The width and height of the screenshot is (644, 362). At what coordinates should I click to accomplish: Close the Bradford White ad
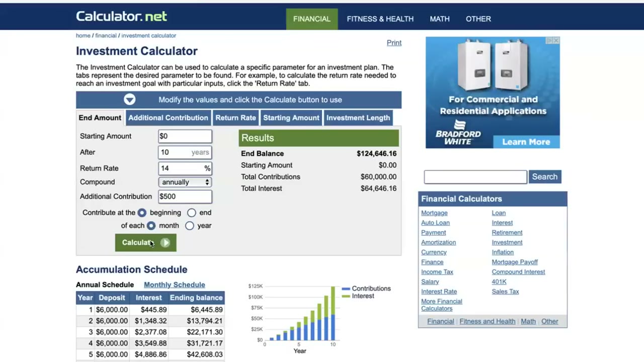(x=556, y=40)
